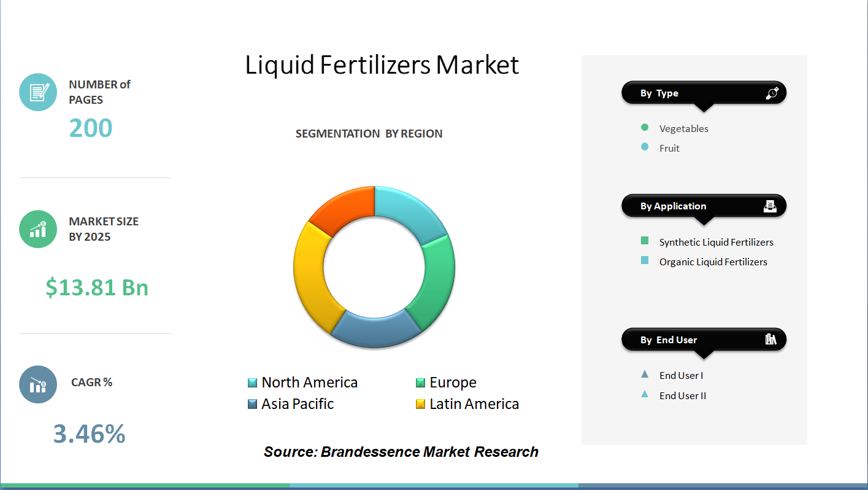This screenshot has height=490, width=868.
Task: Click the CAGR declining chart icon
Action: 38,384
